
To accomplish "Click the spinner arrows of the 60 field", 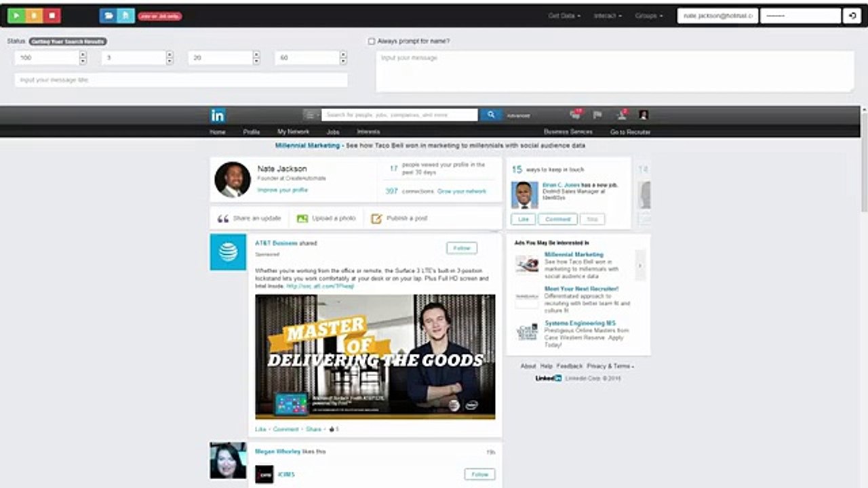I will click(343, 58).
